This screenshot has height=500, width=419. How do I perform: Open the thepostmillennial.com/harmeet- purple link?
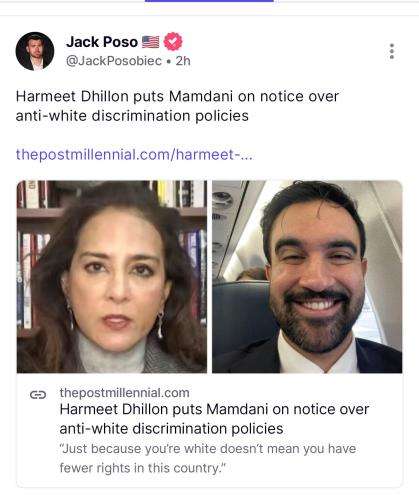point(134,155)
